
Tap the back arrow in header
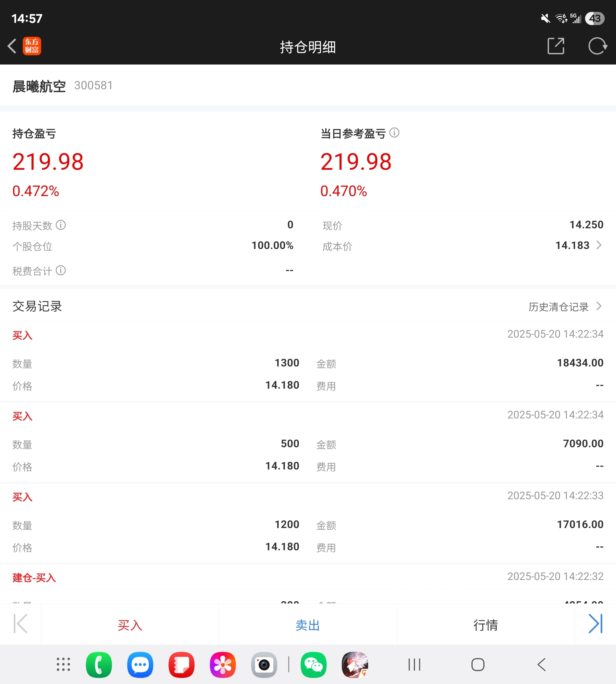tap(12, 46)
